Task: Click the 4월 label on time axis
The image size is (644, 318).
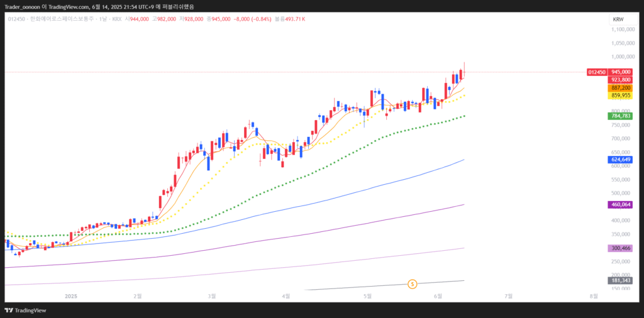Action: (286, 296)
